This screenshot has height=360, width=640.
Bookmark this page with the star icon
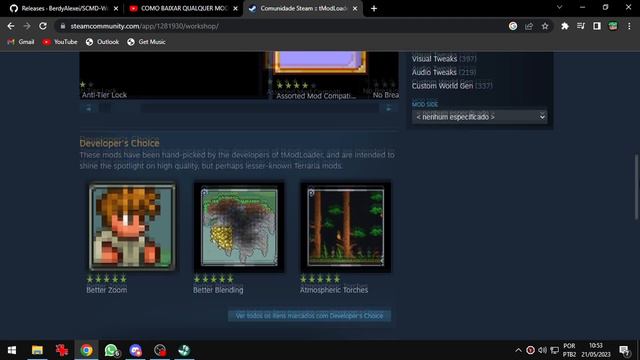545,26
